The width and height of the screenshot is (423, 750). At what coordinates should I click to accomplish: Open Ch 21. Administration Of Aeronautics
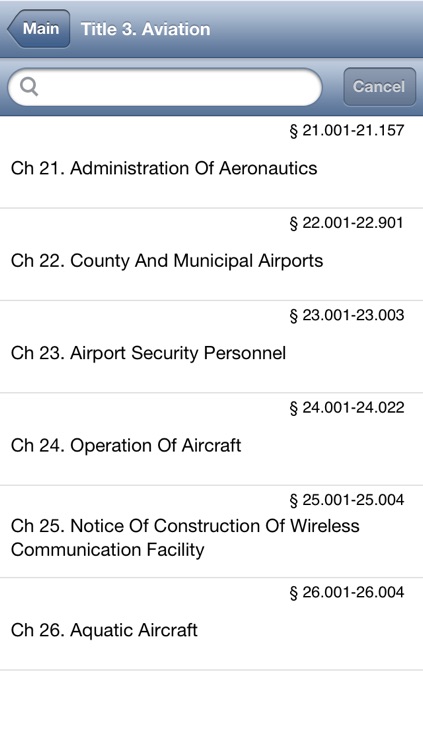pyautogui.click(x=212, y=162)
